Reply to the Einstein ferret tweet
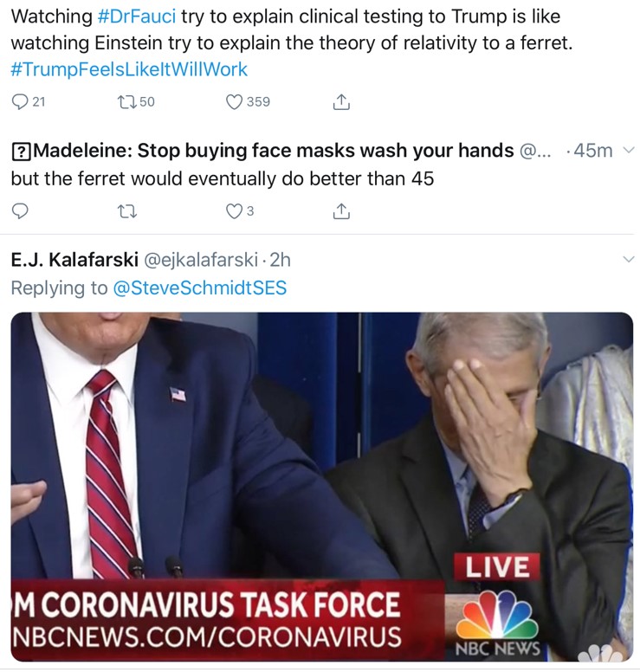This screenshot has width=640, height=672. click(20, 102)
